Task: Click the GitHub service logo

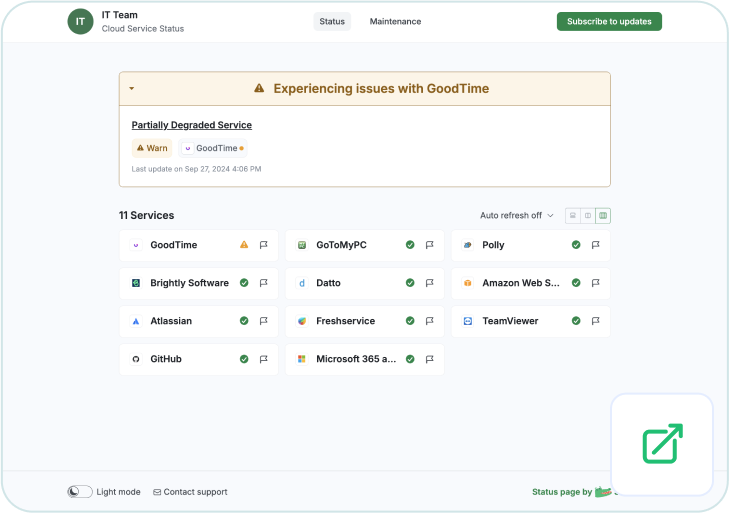Action: 136,359
